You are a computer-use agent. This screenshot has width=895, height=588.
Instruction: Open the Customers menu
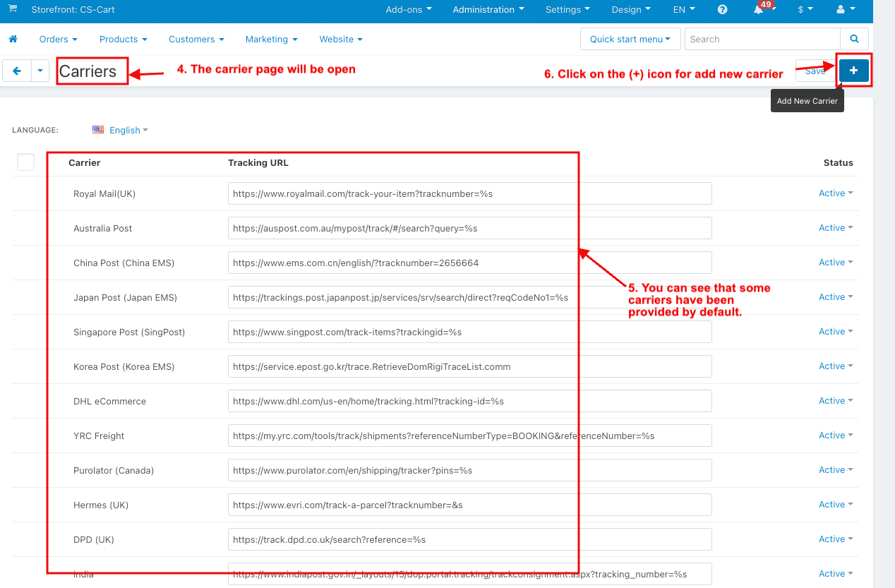coord(196,39)
